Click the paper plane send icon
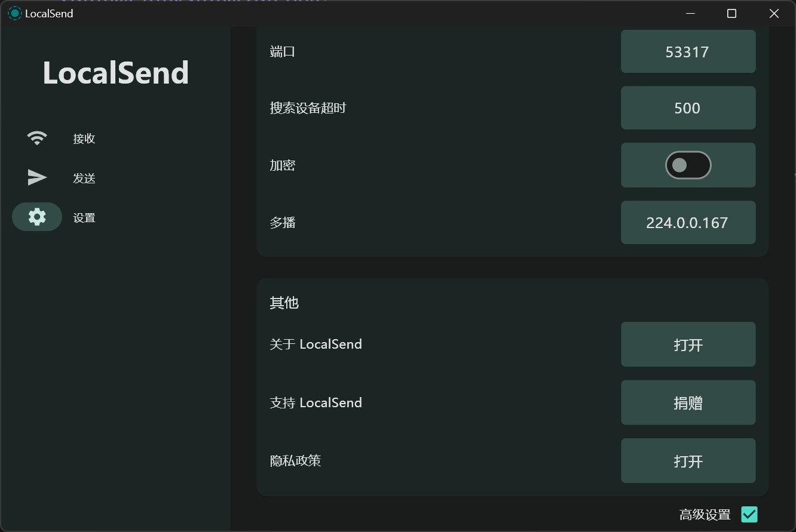The width and height of the screenshot is (796, 532). click(x=37, y=178)
